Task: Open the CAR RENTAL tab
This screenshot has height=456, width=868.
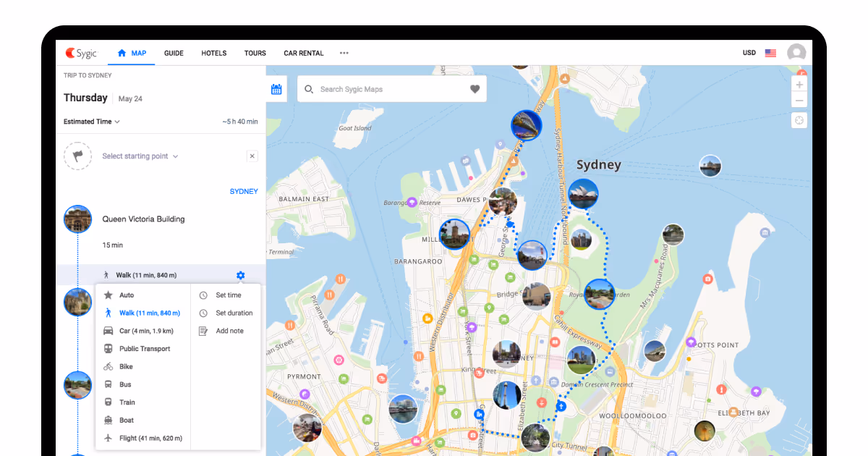Action: pos(304,53)
